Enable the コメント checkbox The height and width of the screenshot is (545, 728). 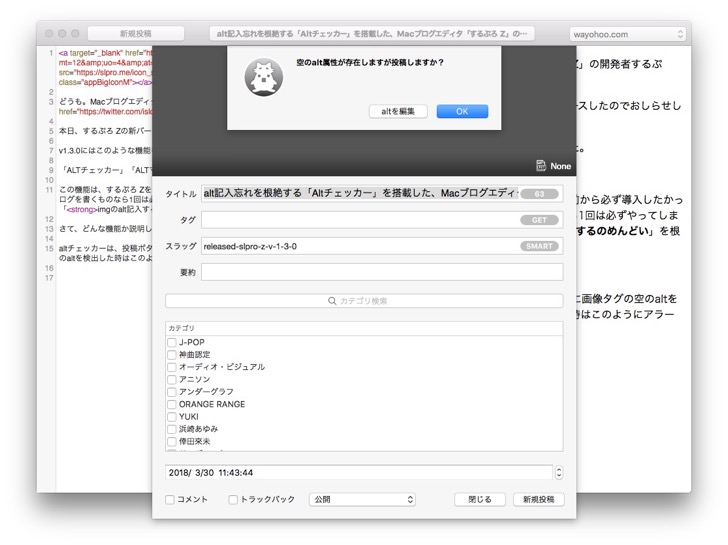(x=170, y=500)
